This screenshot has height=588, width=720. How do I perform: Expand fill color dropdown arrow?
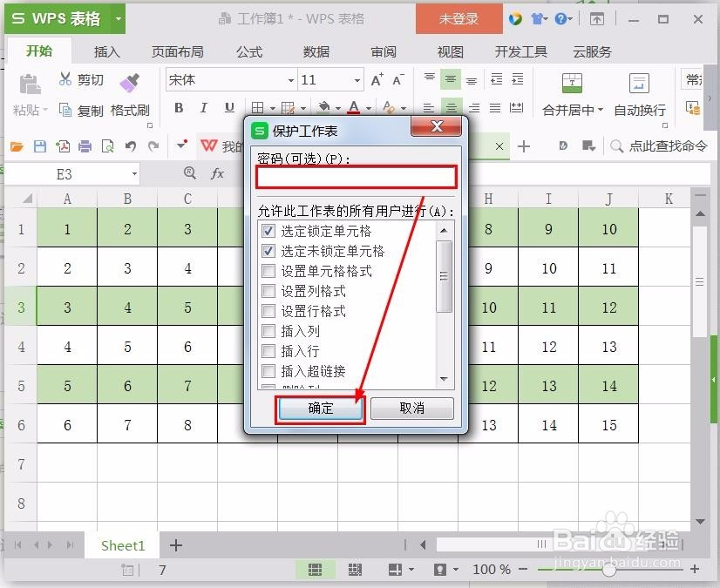(338, 109)
